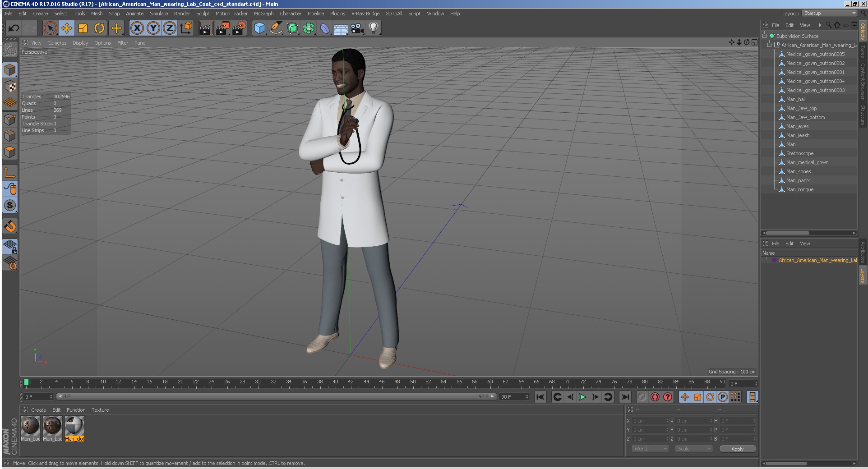
Task: Select Stethoscope object in tree
Action: tap(800, 153)
